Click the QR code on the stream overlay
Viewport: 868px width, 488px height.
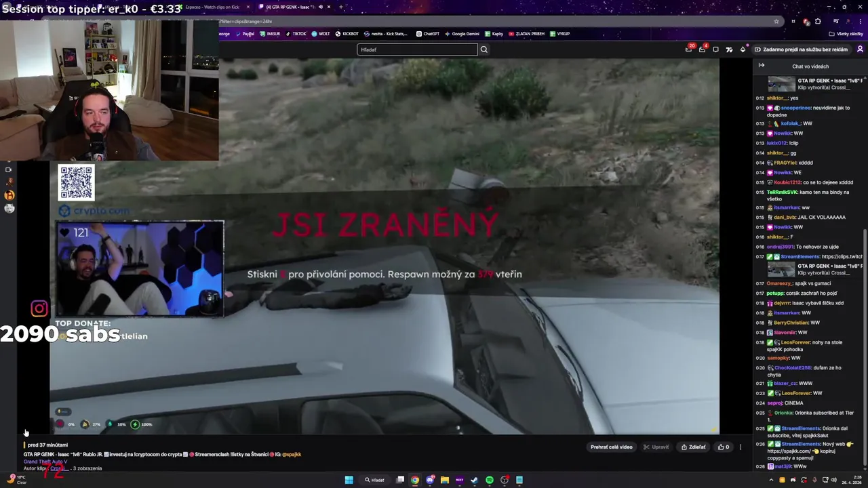point(76,182)
